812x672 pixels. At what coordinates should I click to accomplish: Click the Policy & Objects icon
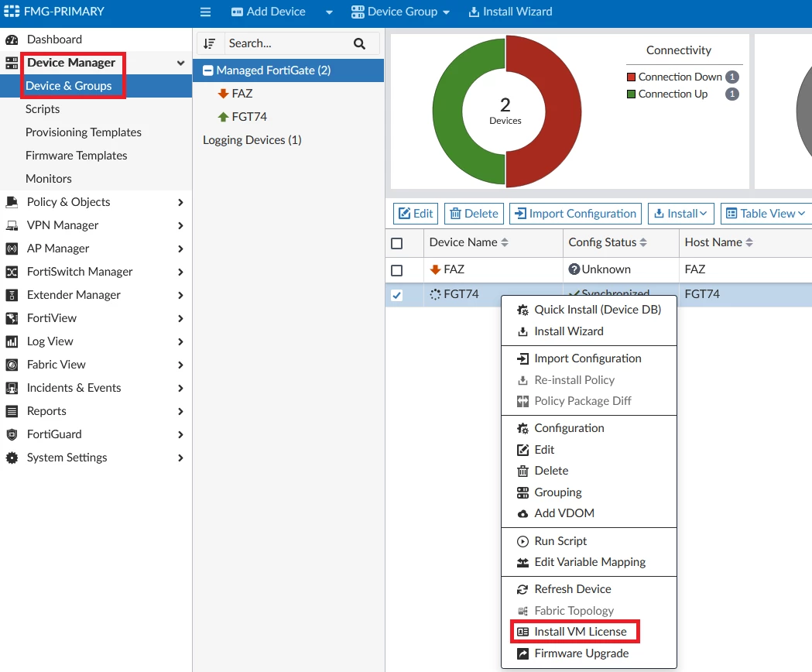pyautogui.click(x=12, y=202)
